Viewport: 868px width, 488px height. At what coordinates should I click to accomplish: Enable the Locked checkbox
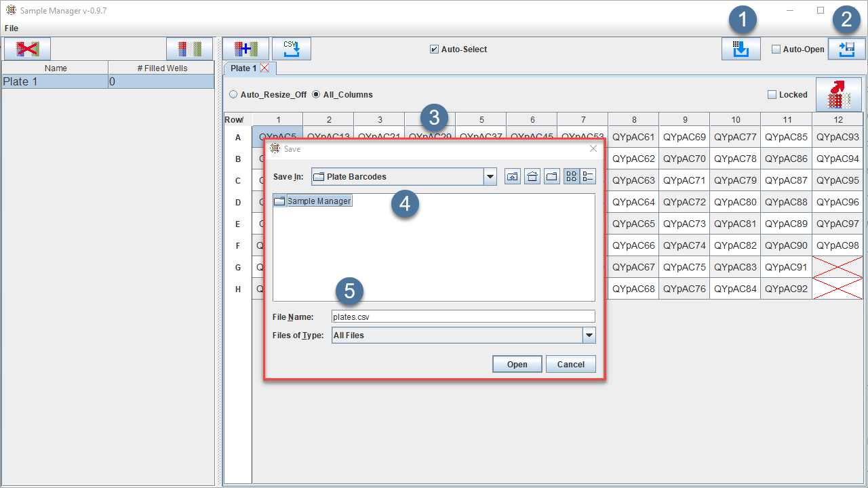tap(772, 95)
